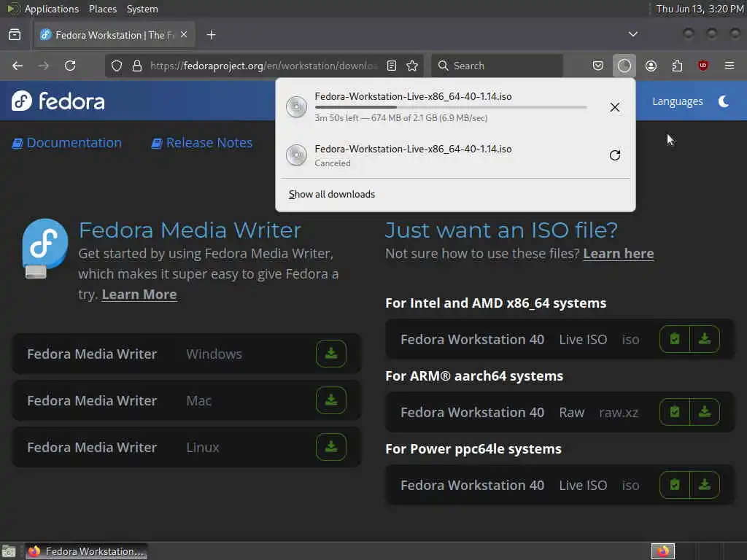This screenshot has height=560, width=747.
Task: Open the tracking protection shield icon
Action: click(x=117, y=66)
